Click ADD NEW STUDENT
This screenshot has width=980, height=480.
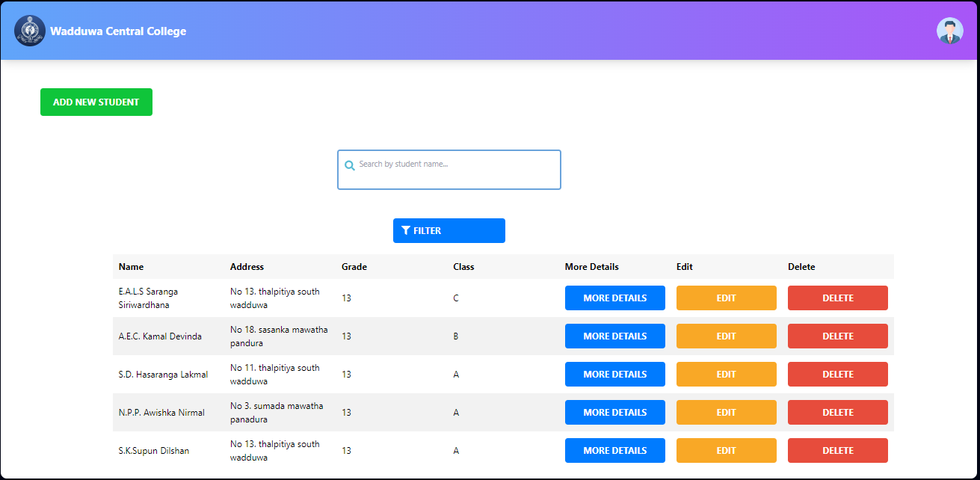(x=96, y=102)
